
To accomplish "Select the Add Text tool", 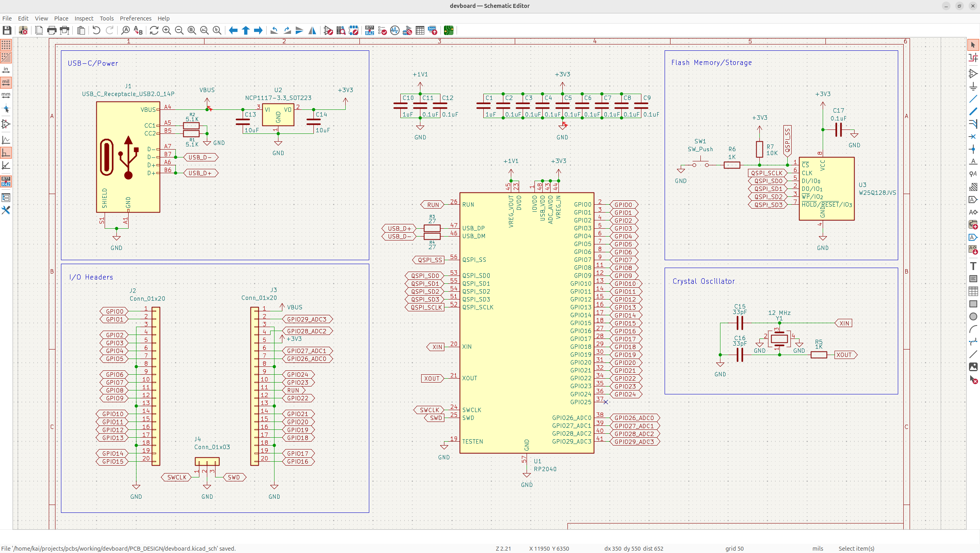I will click(x=973, y=266).
